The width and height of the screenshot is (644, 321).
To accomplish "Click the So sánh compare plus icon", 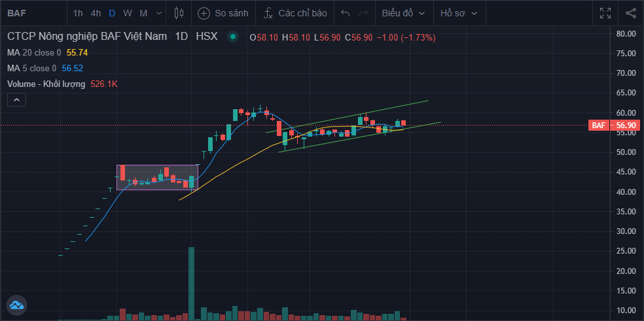I will pos(204,13).
